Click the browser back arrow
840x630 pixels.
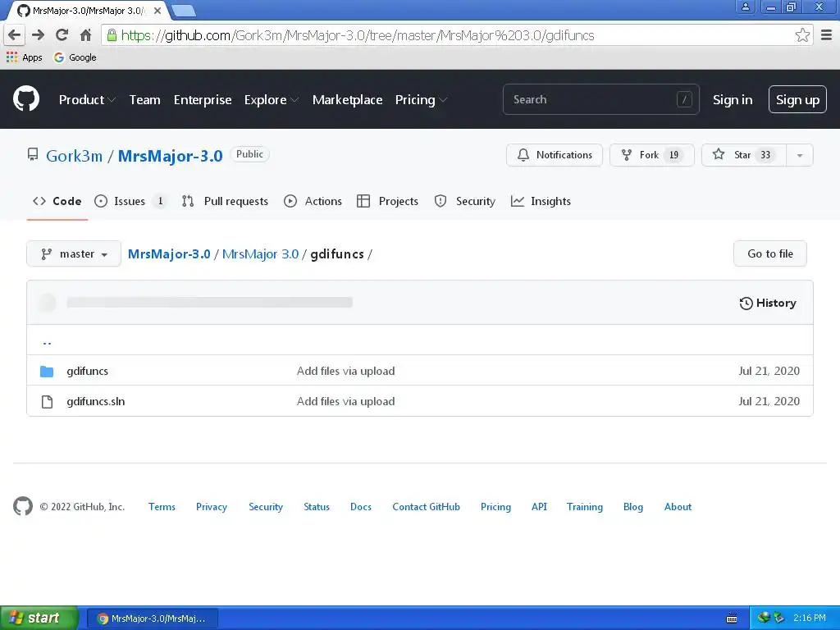15,35
